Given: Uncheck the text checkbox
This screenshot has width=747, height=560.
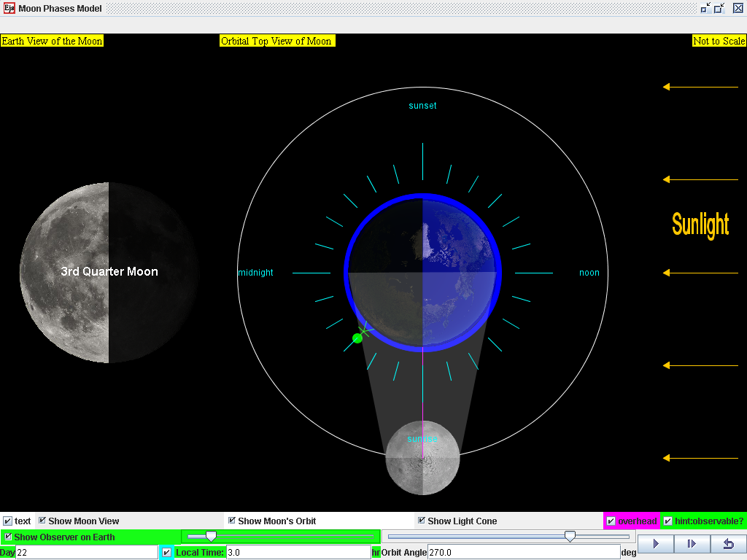Looking at the screenshot, I should click(6, 521).
